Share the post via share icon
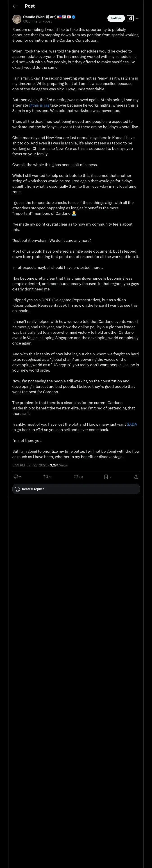 [136, 476]
